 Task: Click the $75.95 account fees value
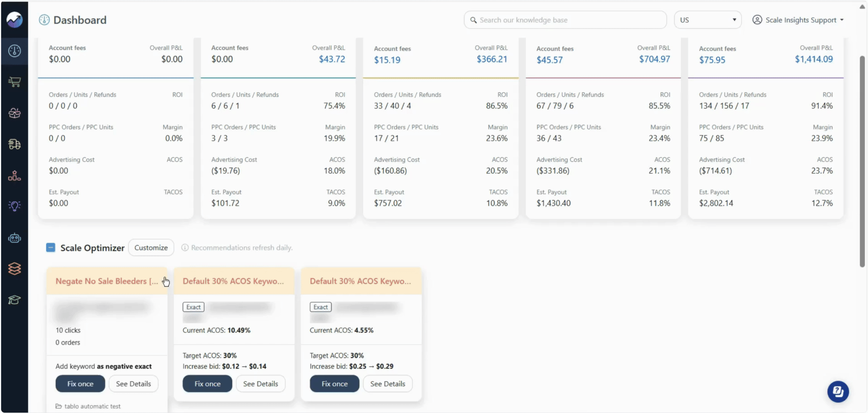(x=712, y=60)
